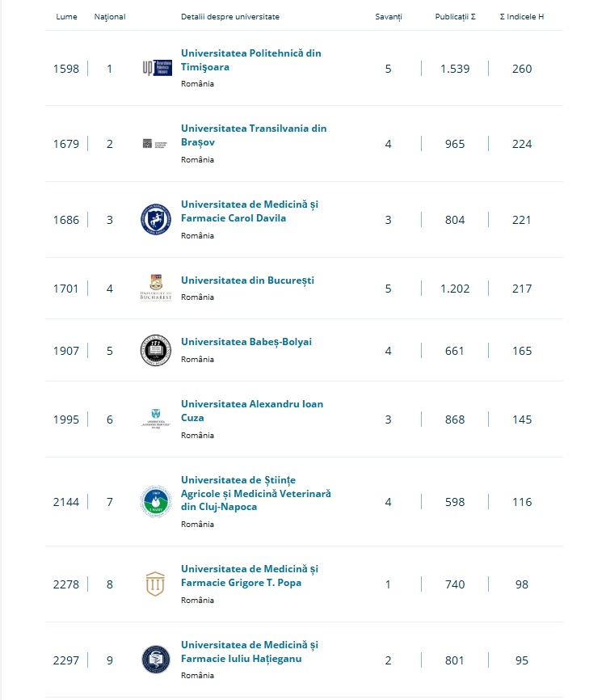Viewport: 606px width, 700px height.
Task: Open Universitatea Alexandru Ioan Cuza link
Action: [251, 411]
